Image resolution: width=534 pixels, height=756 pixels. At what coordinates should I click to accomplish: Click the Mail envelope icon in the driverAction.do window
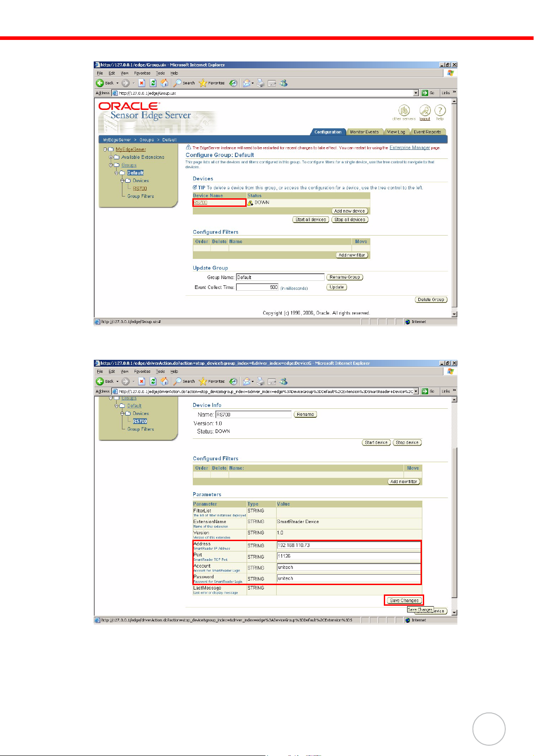pos(247,381)
